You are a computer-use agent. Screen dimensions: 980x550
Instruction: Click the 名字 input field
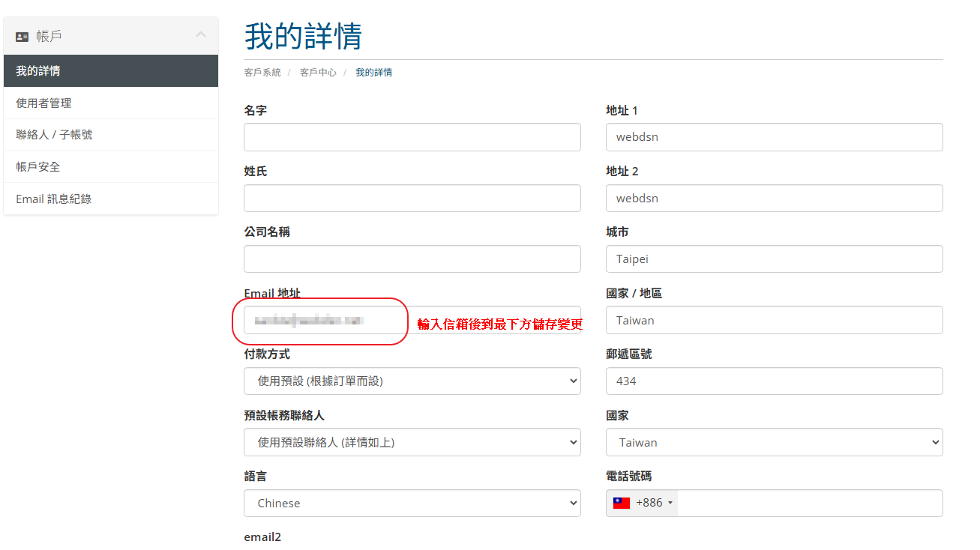(x=412, y=137)
